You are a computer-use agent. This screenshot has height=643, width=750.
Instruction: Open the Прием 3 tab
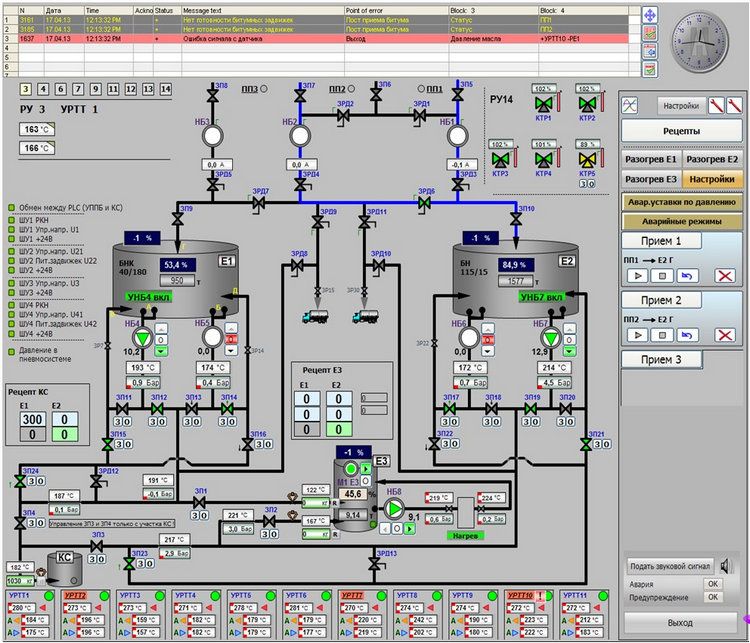tap(661, 359)
